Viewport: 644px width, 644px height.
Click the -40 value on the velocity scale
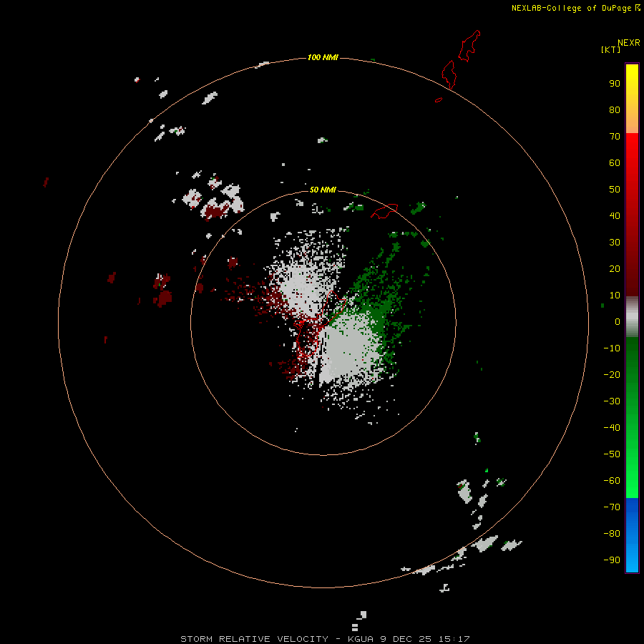(612, 428)
